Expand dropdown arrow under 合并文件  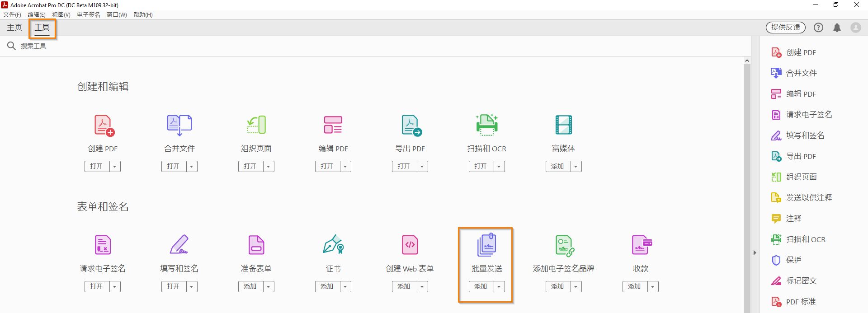(192, 167)
